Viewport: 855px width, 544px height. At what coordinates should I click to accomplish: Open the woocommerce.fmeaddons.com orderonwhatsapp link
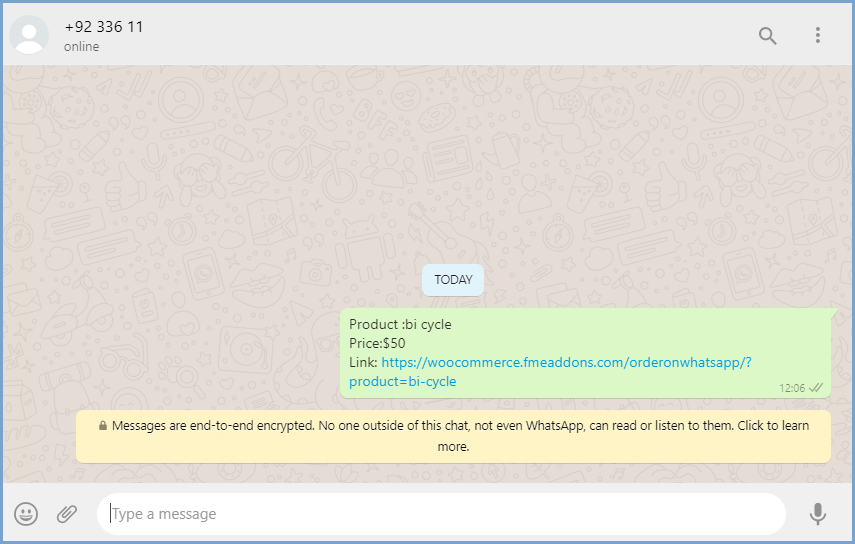[550, 372]
